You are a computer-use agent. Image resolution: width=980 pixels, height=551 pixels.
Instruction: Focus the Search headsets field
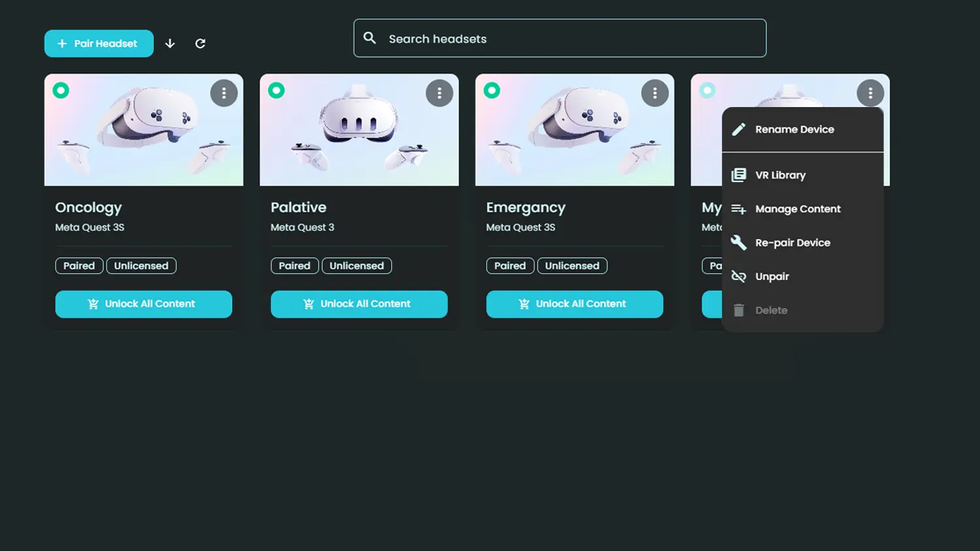[x=568, y=39]
